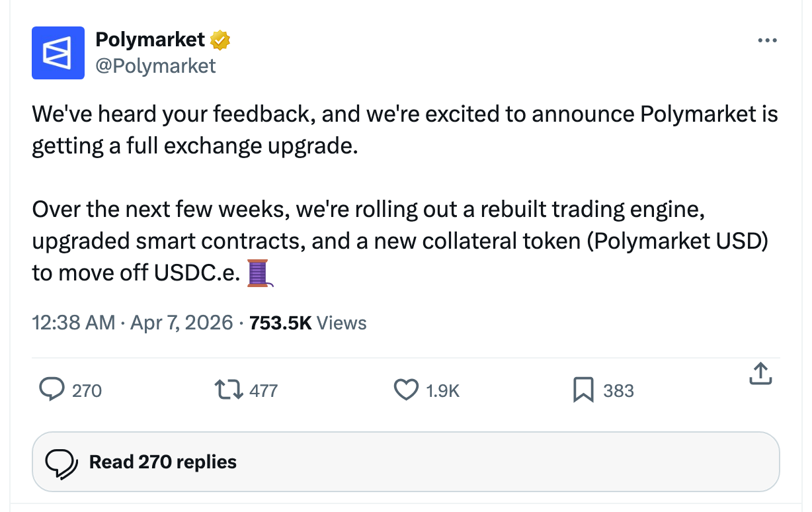This screenshot has width=812, height=512.
Task: Tap the repost arrows icon
Action: tap(229, 390)
